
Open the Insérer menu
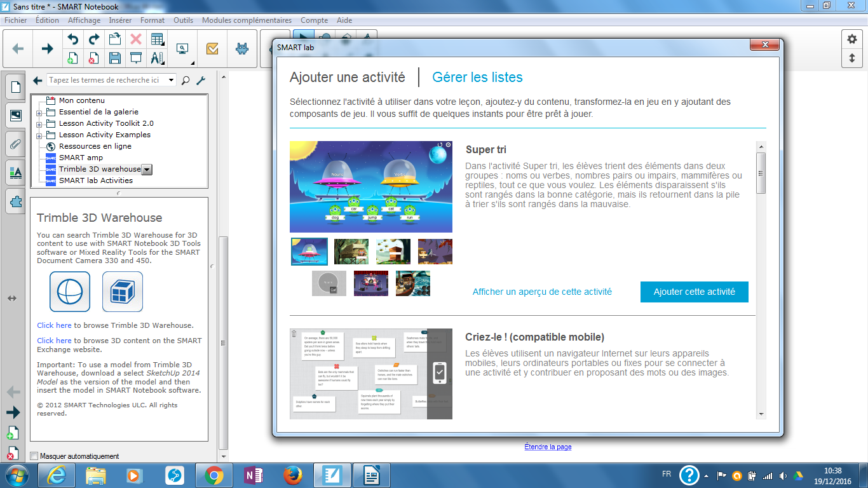pos(120,20)
